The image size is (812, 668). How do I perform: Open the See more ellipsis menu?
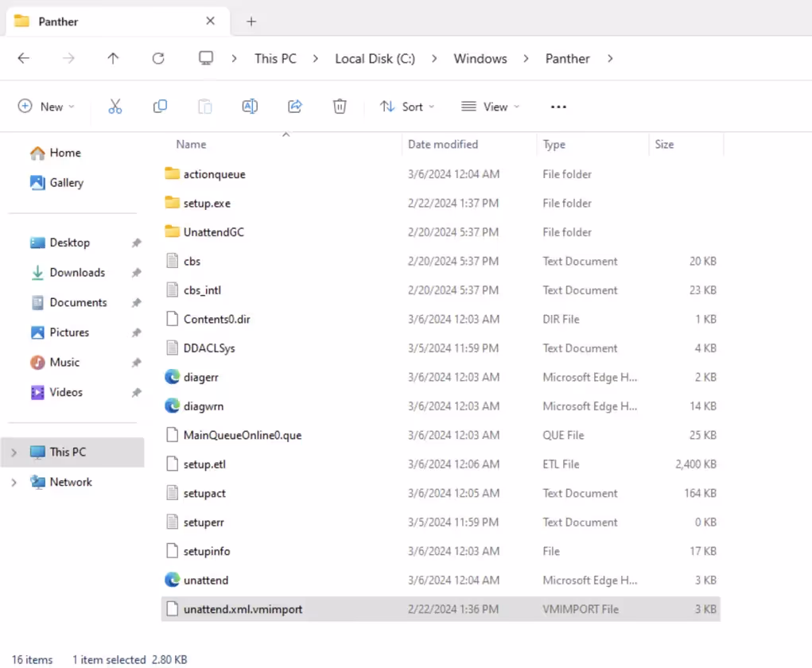[x=558, y=107]
